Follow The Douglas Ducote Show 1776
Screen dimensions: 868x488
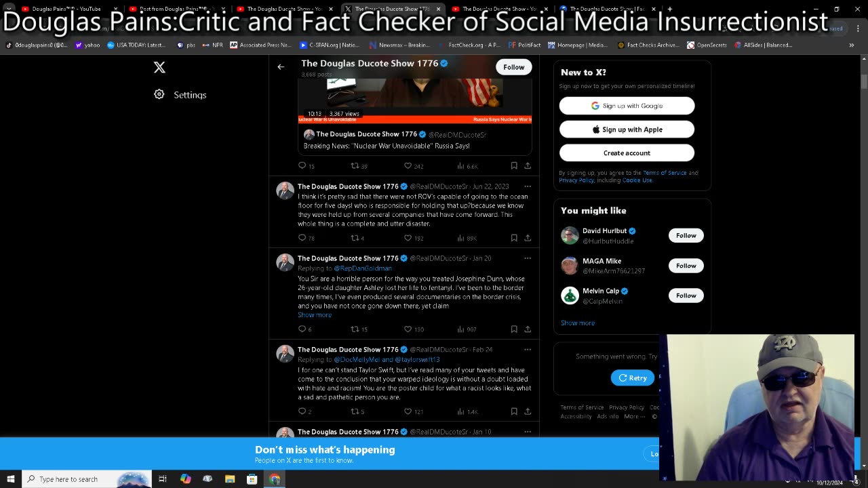514,67
